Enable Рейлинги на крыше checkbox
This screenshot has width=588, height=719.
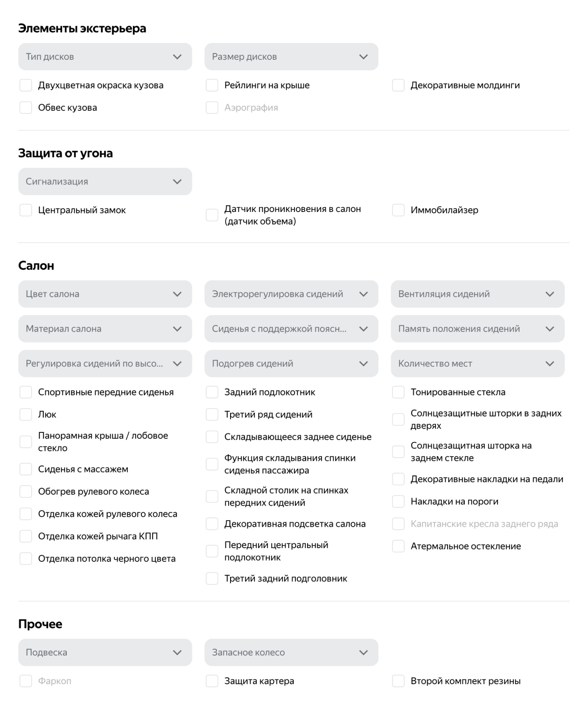(x=212, y=85)
